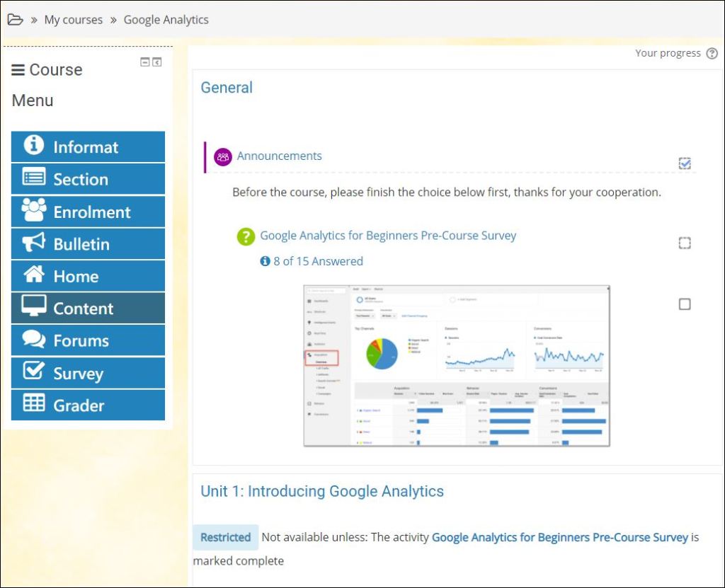The image size is (725, 588).
Task: Dock the Course Menu block
Action: point(156,62)
